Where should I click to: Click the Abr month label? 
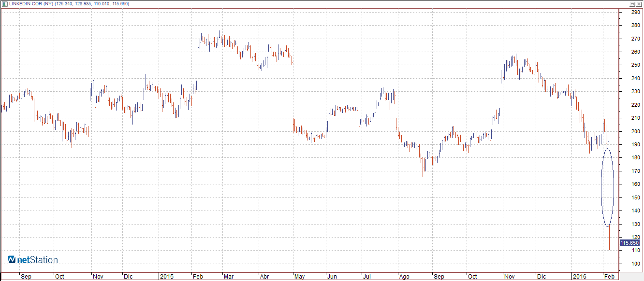[x=264, y=277]
